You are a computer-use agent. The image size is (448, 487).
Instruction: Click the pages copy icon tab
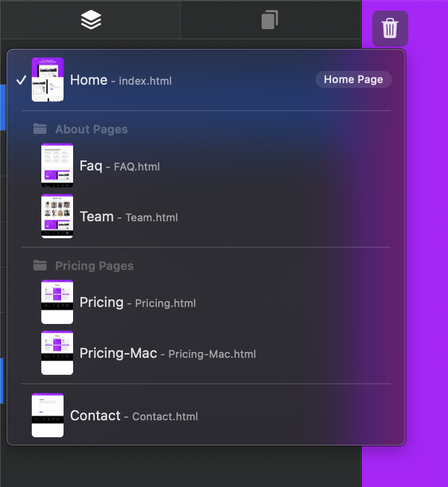(270, 20)
